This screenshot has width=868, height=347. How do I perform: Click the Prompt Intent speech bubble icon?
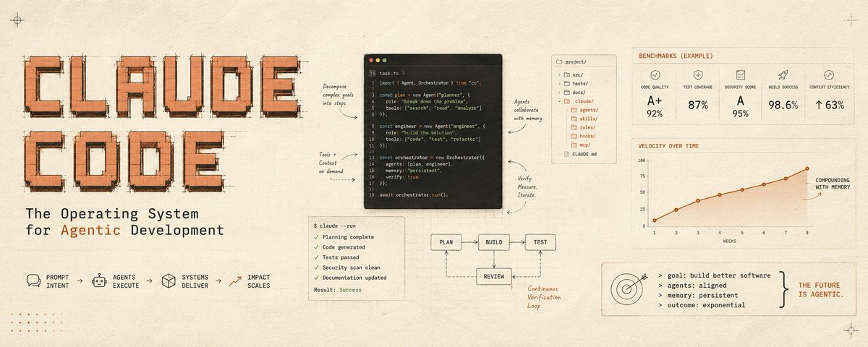coord(33,280)
